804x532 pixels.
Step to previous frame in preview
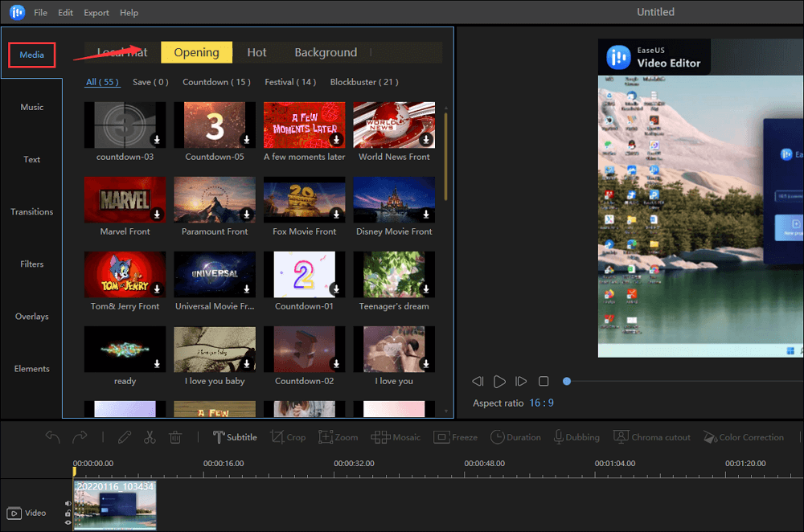pos(478,381)
